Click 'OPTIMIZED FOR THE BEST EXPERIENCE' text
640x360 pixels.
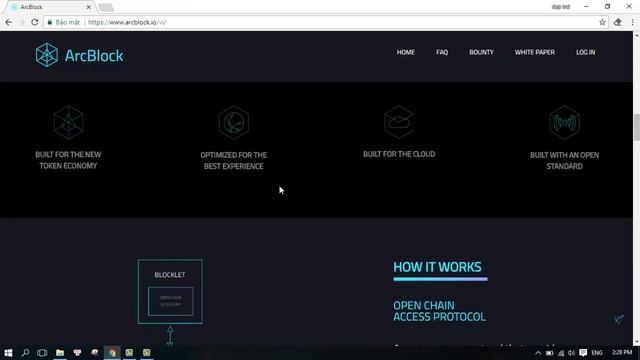(233, 160)
